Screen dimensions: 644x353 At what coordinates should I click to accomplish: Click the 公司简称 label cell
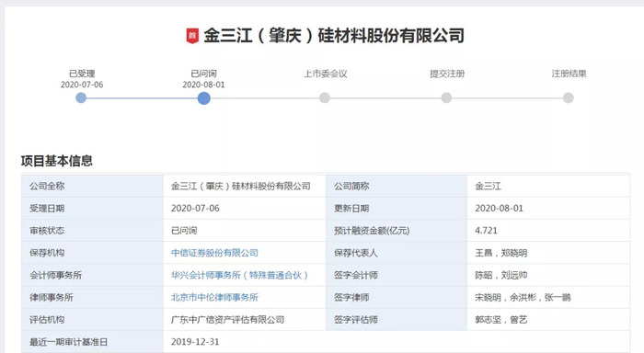pos(397,186)
